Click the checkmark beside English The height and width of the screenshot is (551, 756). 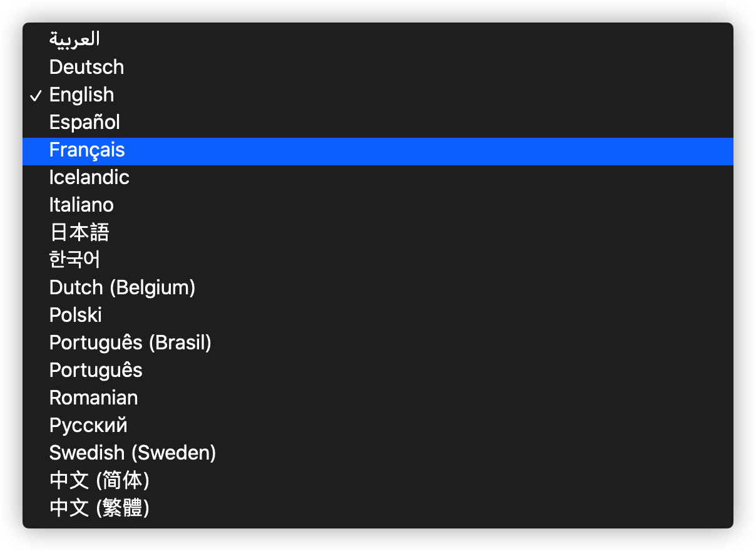[x=36, y=95]
